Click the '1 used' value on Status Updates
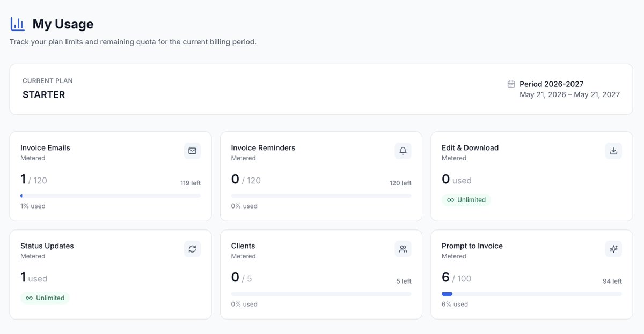This screenshot has height=334, width=644. pos(34,278)
